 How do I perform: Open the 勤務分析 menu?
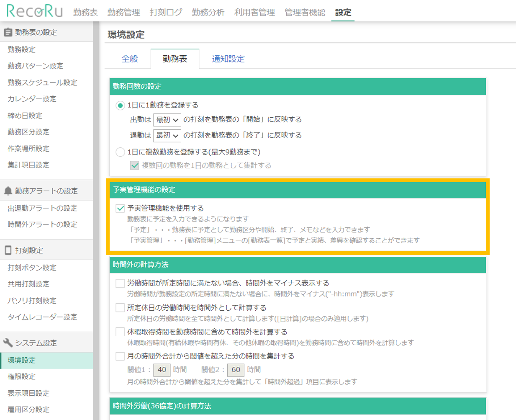point(208,13)
